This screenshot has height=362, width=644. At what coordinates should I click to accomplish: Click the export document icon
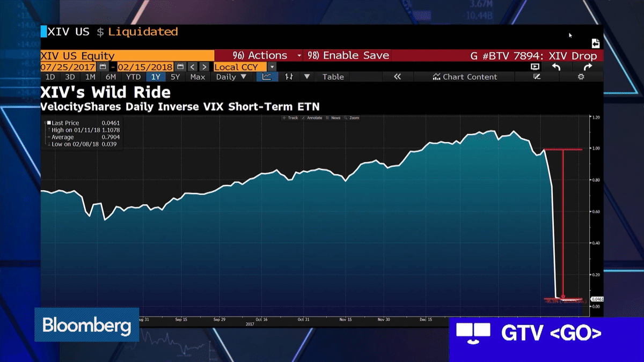click(595, 43)
